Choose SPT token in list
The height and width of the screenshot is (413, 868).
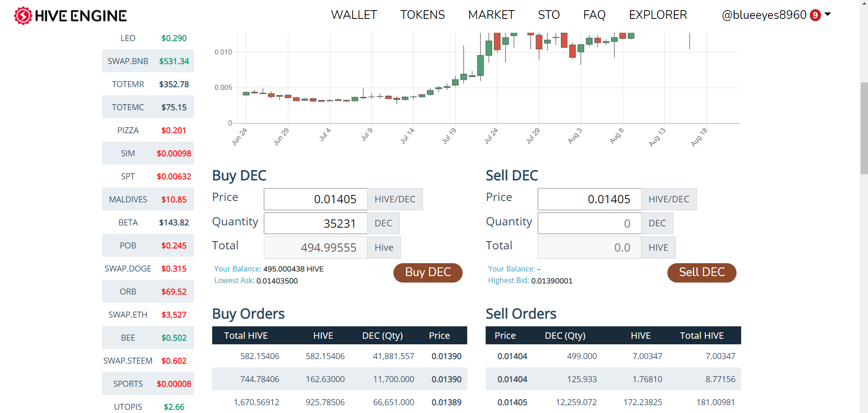(x=148, y=176)
